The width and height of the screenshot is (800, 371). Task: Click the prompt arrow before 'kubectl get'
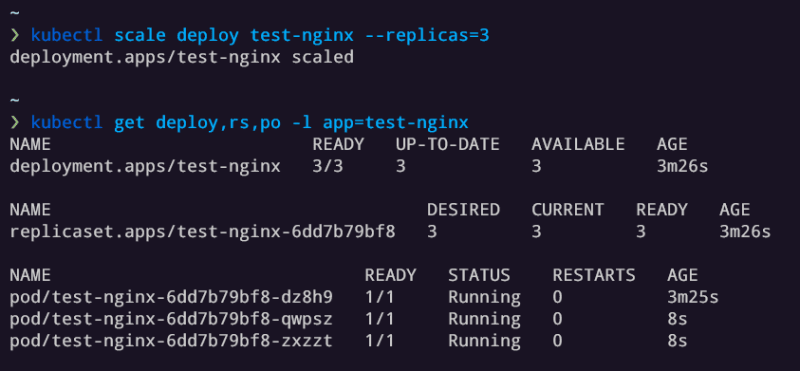pos(15,123)
